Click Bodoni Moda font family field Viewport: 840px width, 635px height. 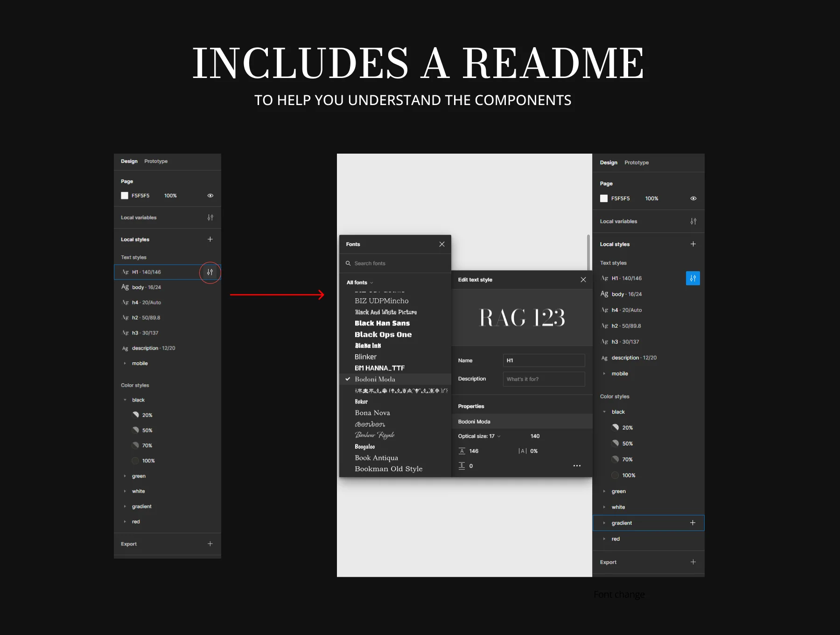tap(522, 421)
